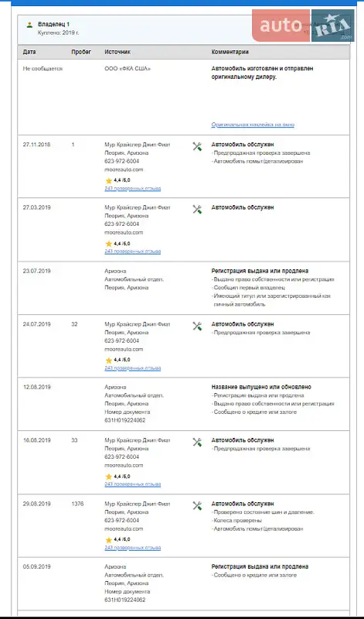This screenshot has width=364, height=619.
Task: Click the rating star in the 27.11.2018 entry
Action: tap(109, 180)
